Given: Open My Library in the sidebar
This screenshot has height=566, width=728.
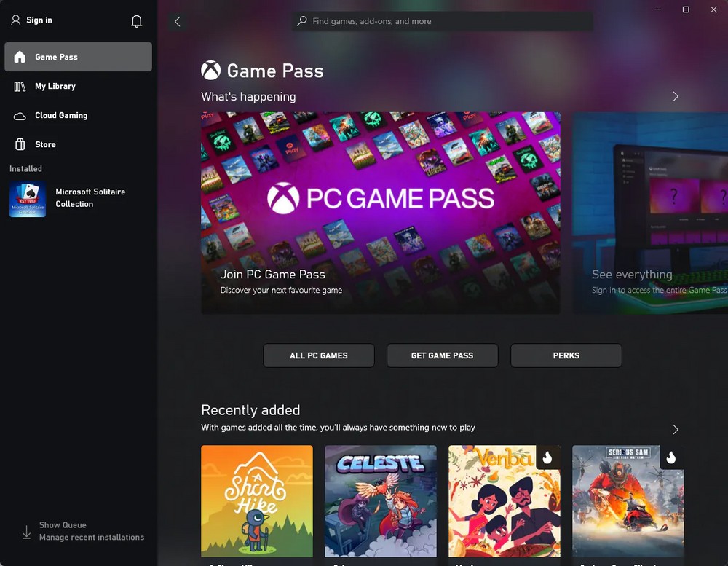Looking at the screenshot, I should coord(78,87).
